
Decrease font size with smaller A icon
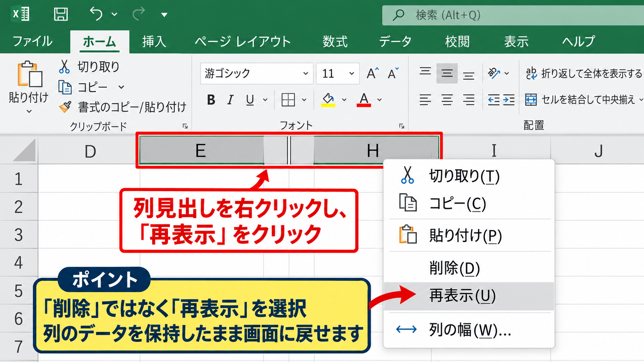[x=393, y=73]
